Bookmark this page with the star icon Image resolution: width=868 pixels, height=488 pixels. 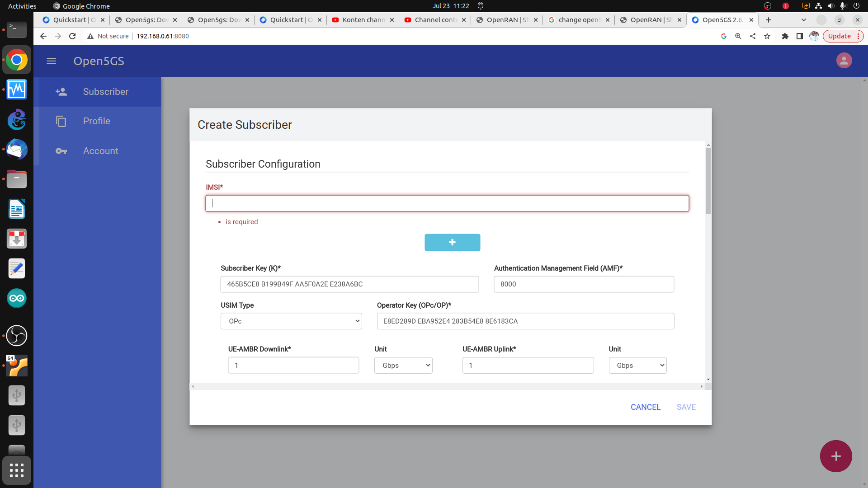767,36
